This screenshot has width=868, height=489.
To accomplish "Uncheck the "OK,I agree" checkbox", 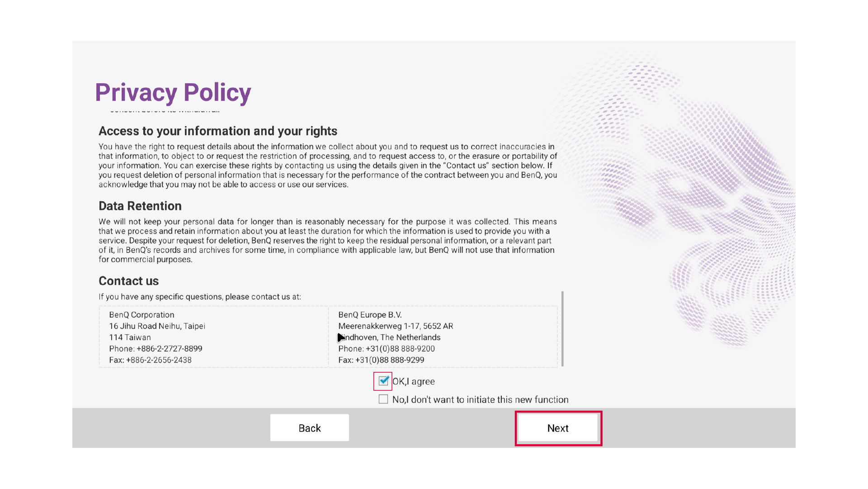I will 383,381.
